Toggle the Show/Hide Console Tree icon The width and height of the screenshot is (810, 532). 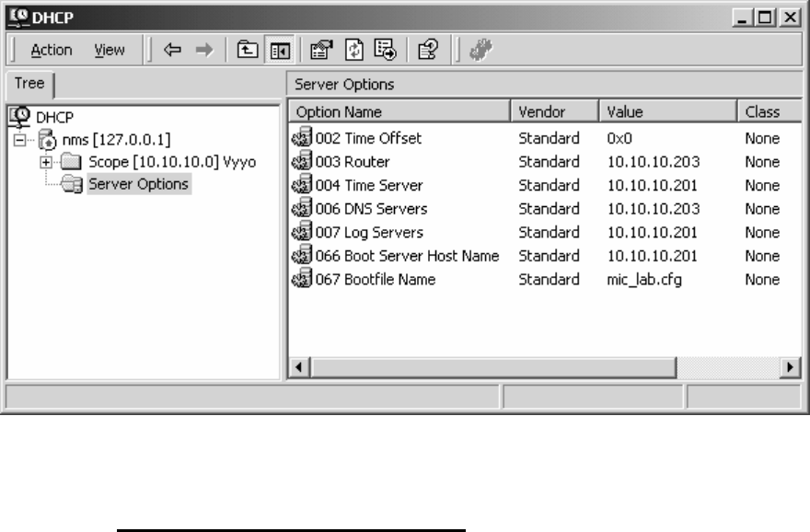point(280,50)
